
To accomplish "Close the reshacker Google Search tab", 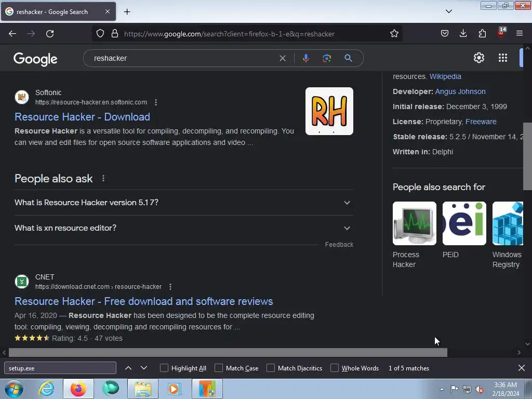I will 107,11.
